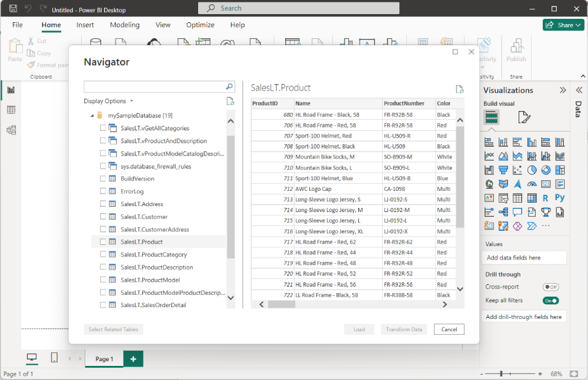Screen dimensions: 588x380
Task: Choose the globe Map visual icon
Action: [x=489, y=184]
